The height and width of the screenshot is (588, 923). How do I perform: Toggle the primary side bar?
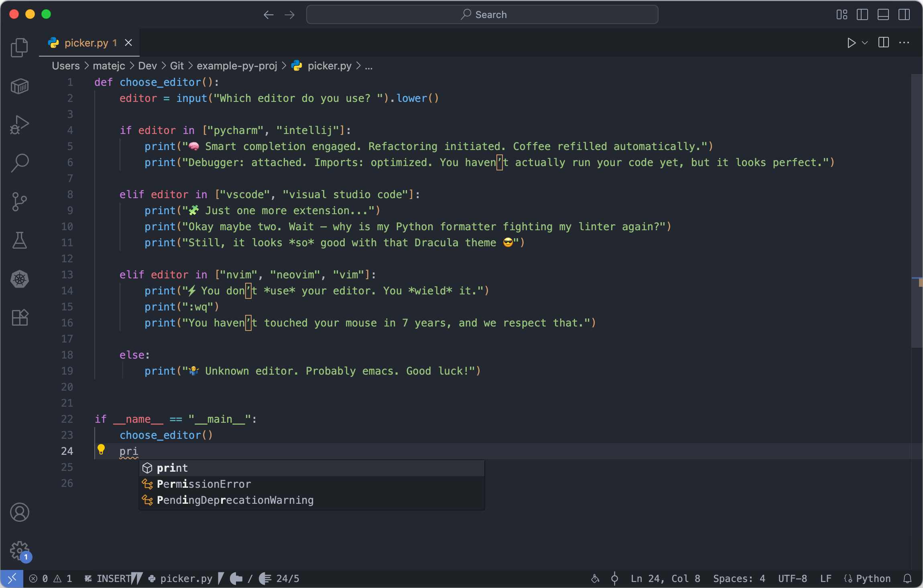pyautogui.click(x=862, y=15)
